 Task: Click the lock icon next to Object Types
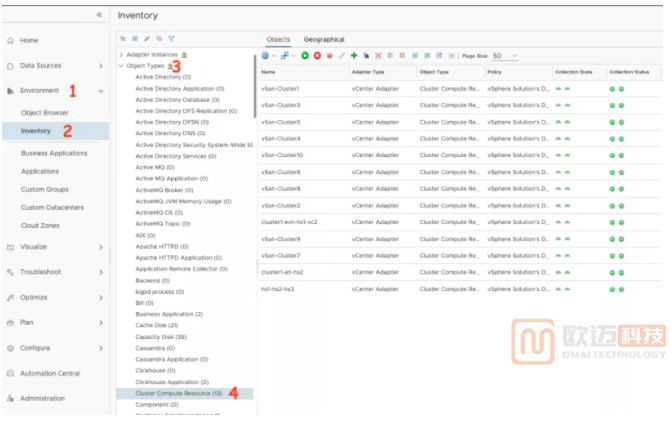[170, 66]
